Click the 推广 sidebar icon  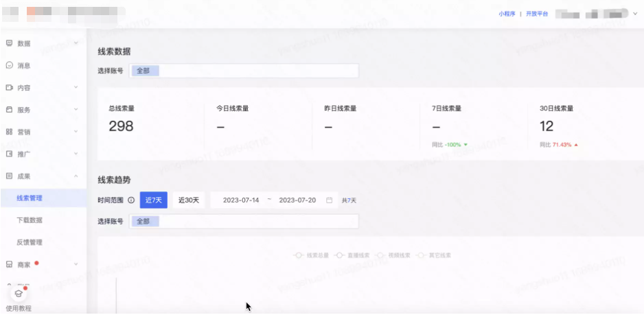coord(10,154)
